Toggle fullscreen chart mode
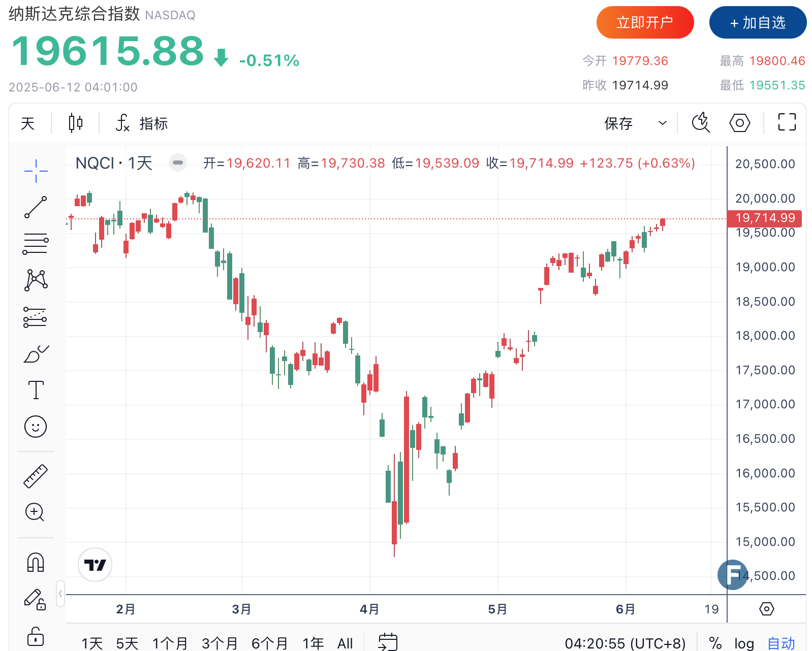The image size is (812, 651). tap(787, 122)
